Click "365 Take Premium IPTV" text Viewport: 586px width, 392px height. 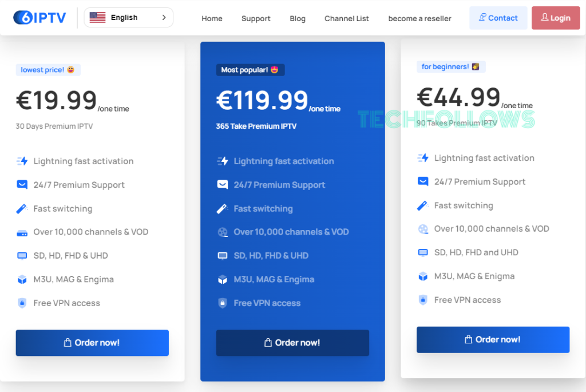tap(256, 126)
